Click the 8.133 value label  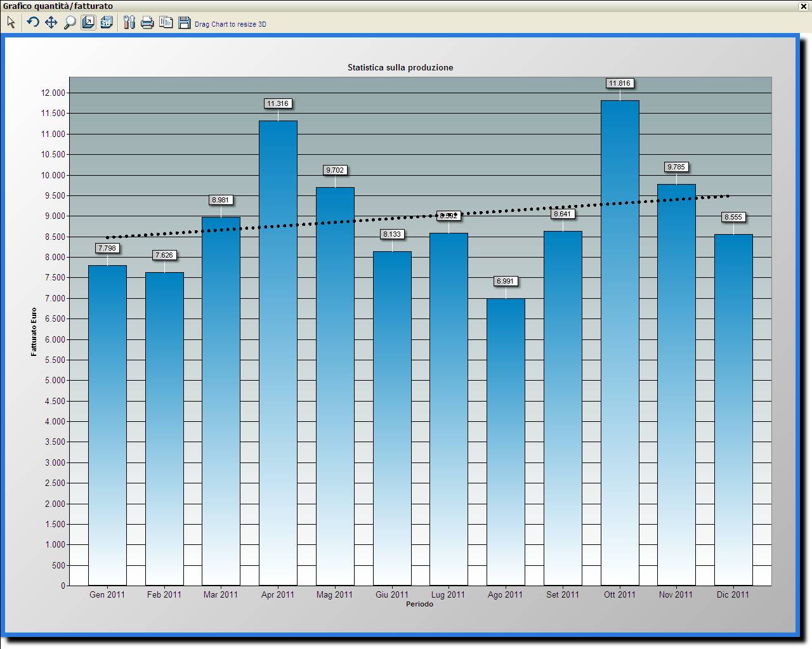(392, 234)
